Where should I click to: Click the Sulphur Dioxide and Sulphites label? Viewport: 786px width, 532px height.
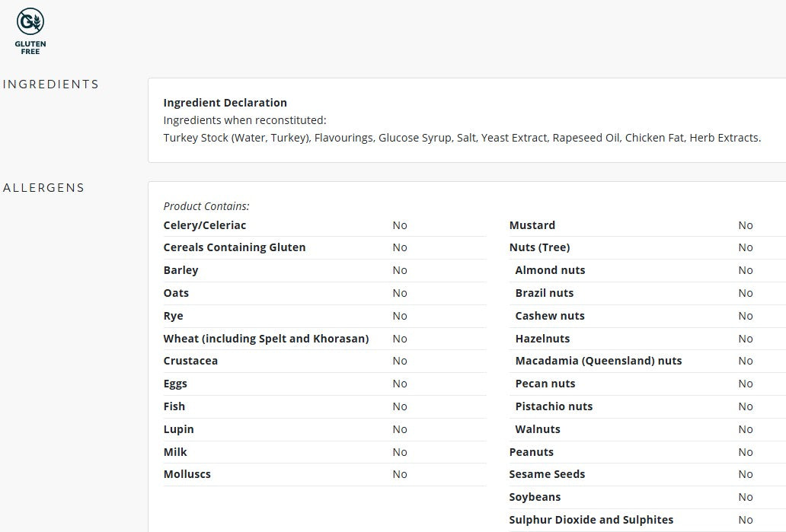click(591, 520)
